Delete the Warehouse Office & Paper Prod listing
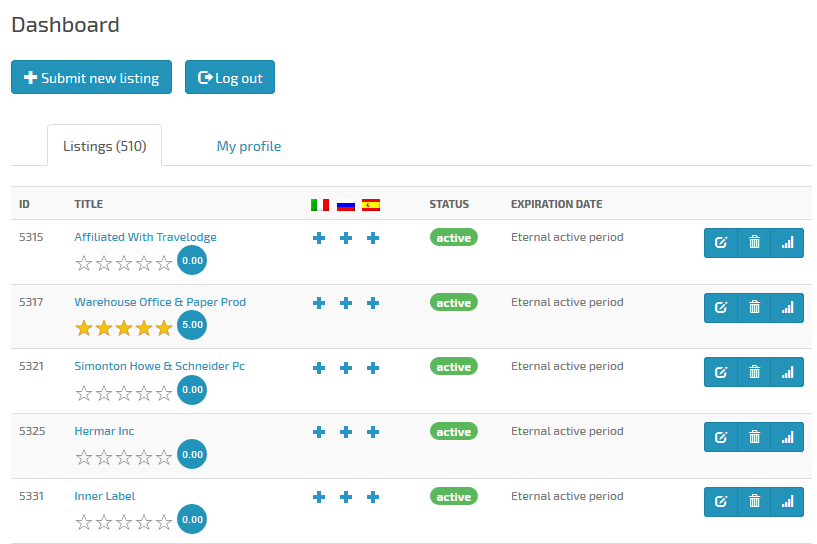This screenshot has width=817, height=544. point(754,308)
